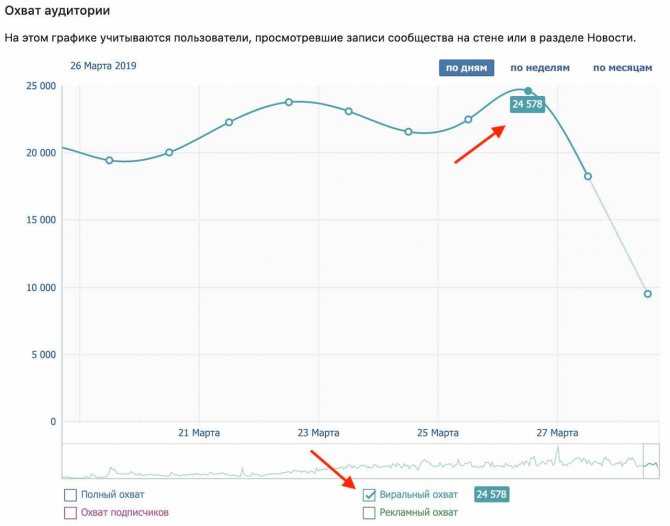Click the lowest data point near 10 000
The image size is (670, 526).
647,294
